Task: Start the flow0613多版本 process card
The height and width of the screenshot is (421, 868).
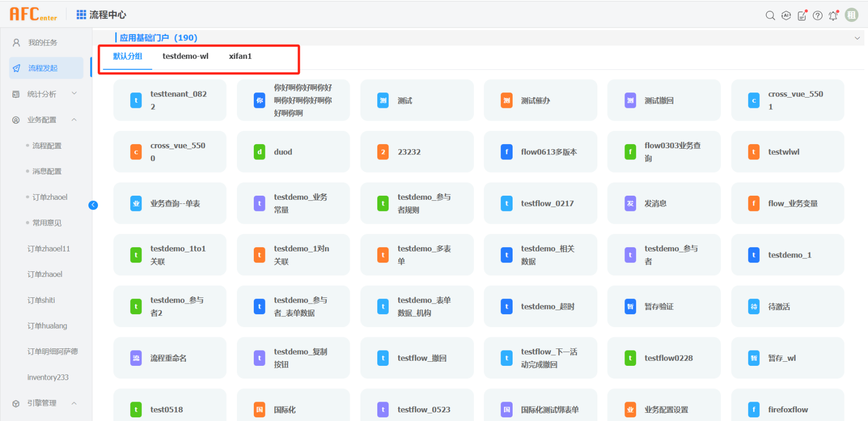Action: coord(540,152)
